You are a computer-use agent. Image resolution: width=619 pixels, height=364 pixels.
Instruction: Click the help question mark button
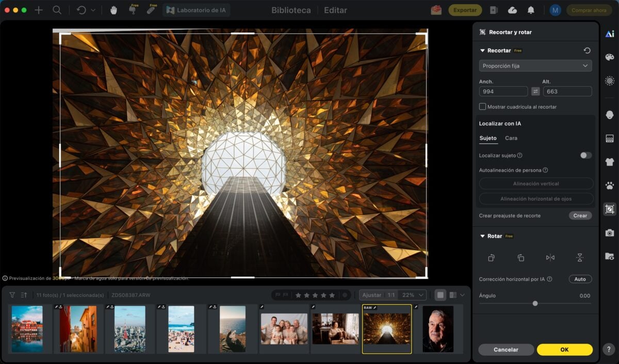(x=610, y=349)
